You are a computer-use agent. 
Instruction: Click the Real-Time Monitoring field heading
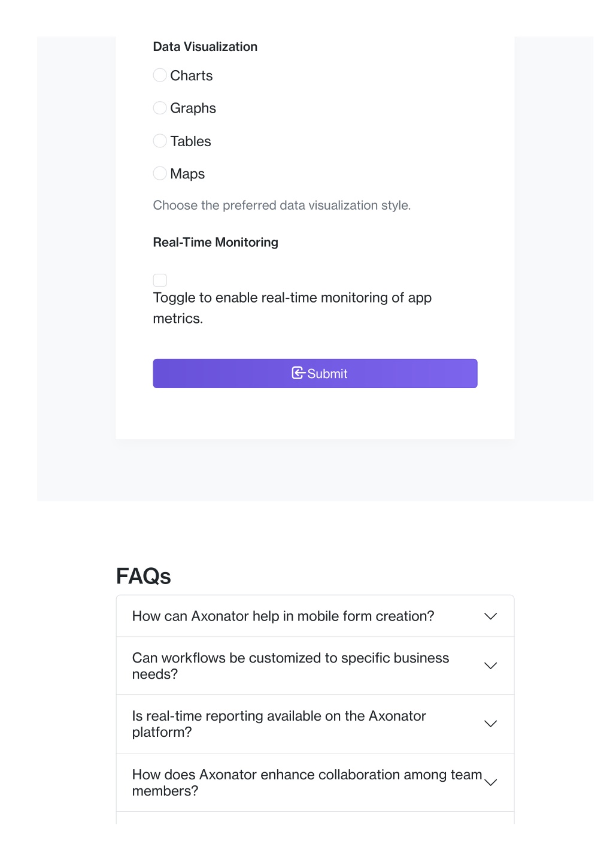pos(216,243)
